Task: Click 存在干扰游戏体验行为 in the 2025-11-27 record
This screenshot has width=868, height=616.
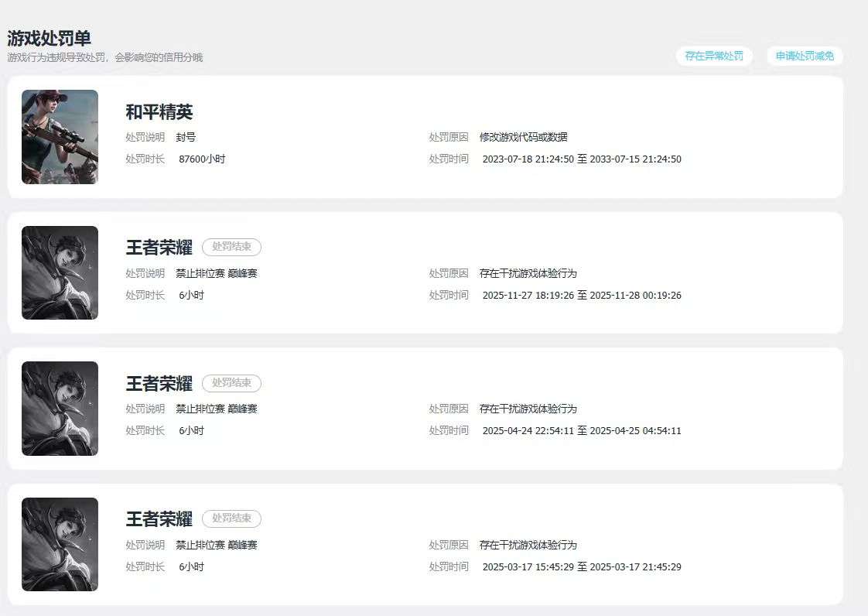Action: [x=528, y=273]
